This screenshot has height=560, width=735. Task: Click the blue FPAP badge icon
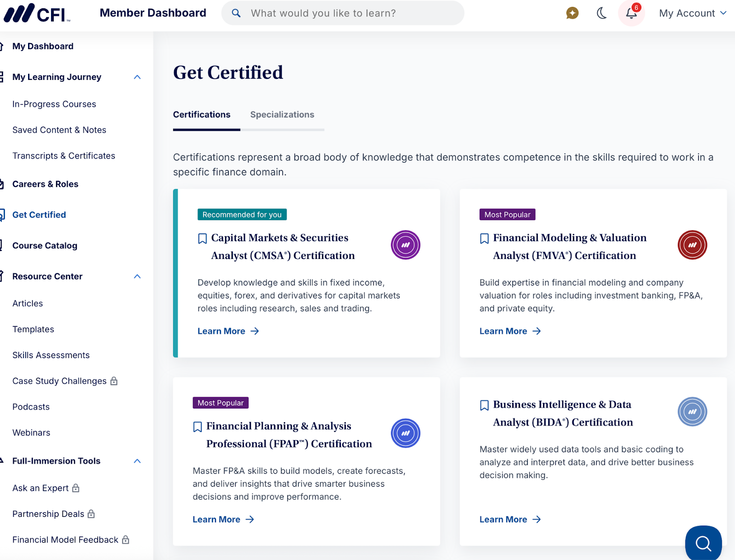tap(405, 433)
